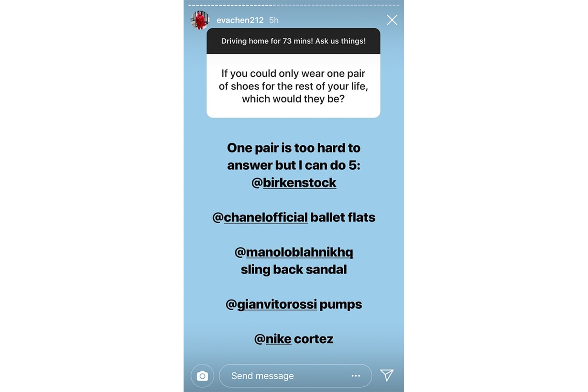Tap the paper plane share icon

(387, 375)
